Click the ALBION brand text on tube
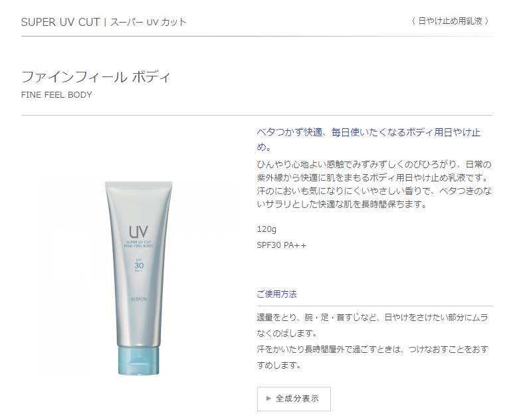The height and width of the screenshot is (420, 513). pos(139,299)
